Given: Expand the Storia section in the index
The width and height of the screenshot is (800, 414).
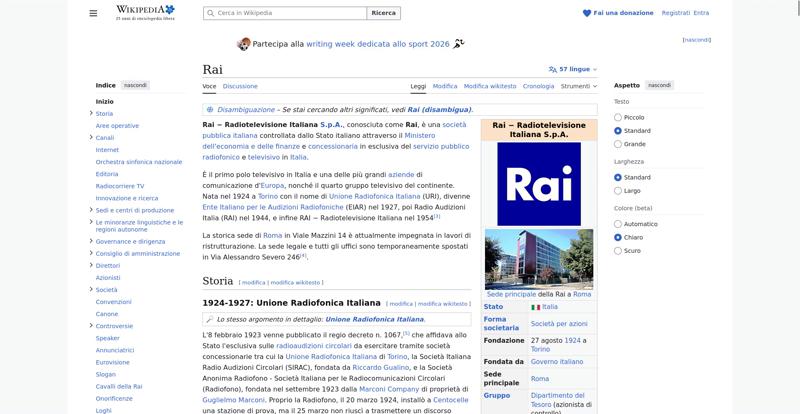Looking at the screenshot, I should [91, 113].
